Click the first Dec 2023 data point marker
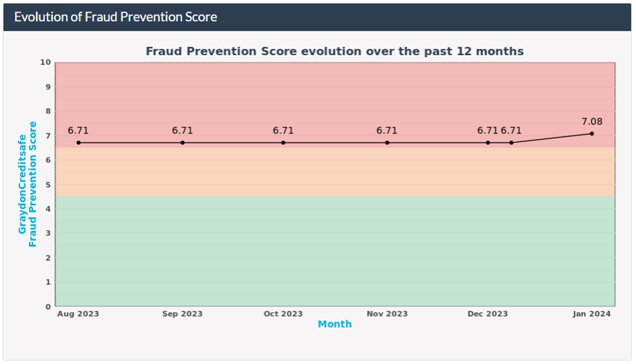636x364 pixels. (x=487, y=143)
